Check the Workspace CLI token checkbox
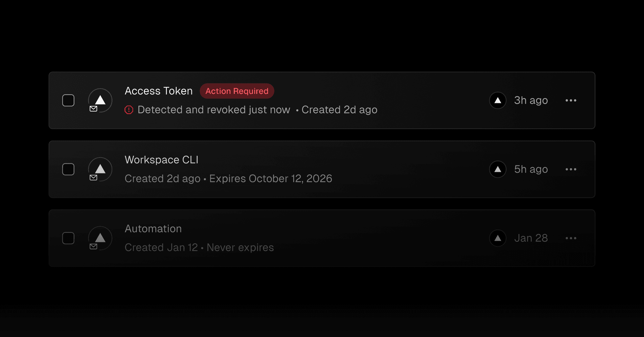This screenshot has height=337, width=644. point(68,169)
